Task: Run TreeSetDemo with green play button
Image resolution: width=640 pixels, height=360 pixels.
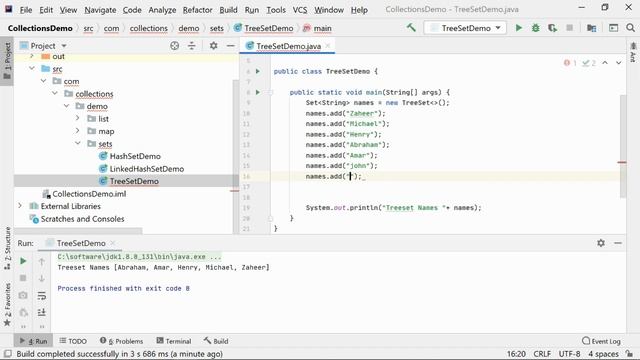Action: click(x=518, y=28)
